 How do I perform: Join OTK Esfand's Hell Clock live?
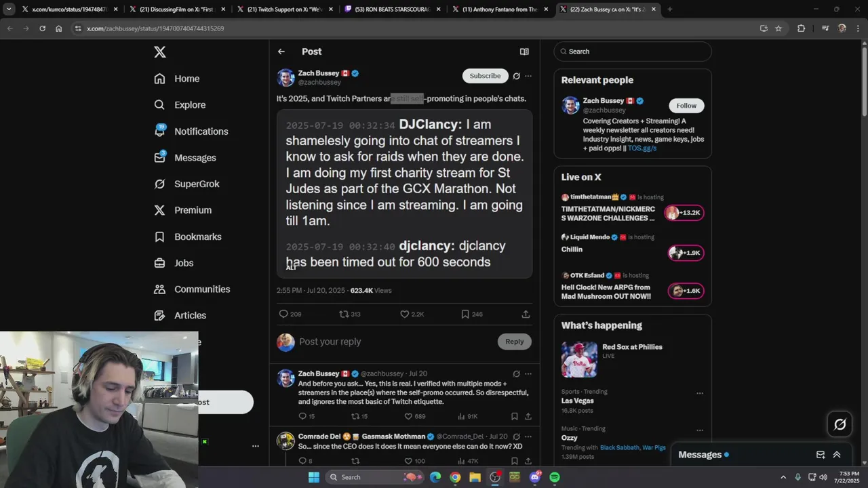(686, 291)
